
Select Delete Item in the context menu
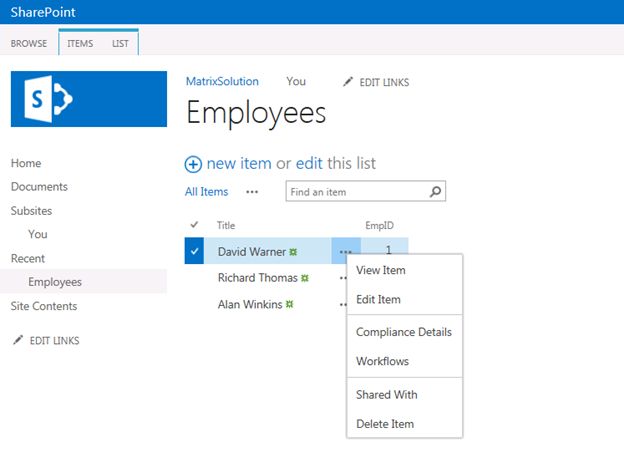pyautogui.click(x=385, y=424)
